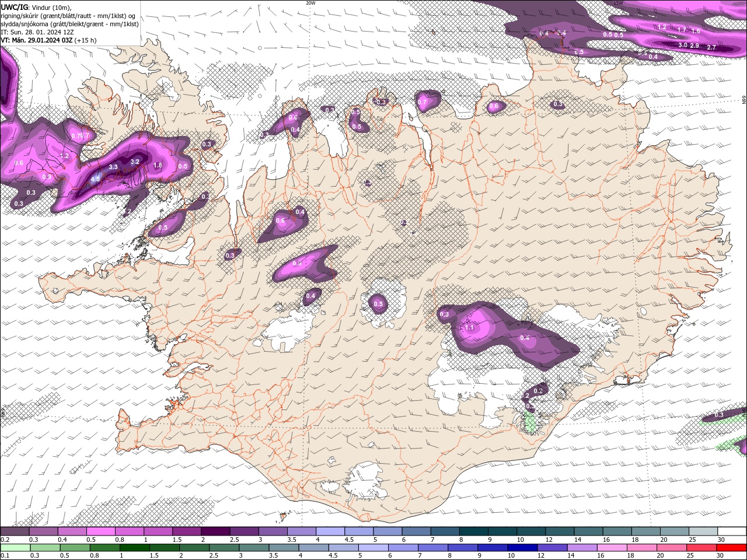This screenshot has height=560, width=747.
Task: Click rain legend light blue swatch at 5
Action: (373, 548)
